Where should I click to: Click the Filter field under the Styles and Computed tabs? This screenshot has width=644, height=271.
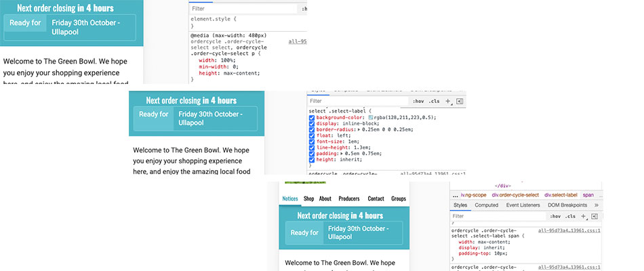coord(499,216)
